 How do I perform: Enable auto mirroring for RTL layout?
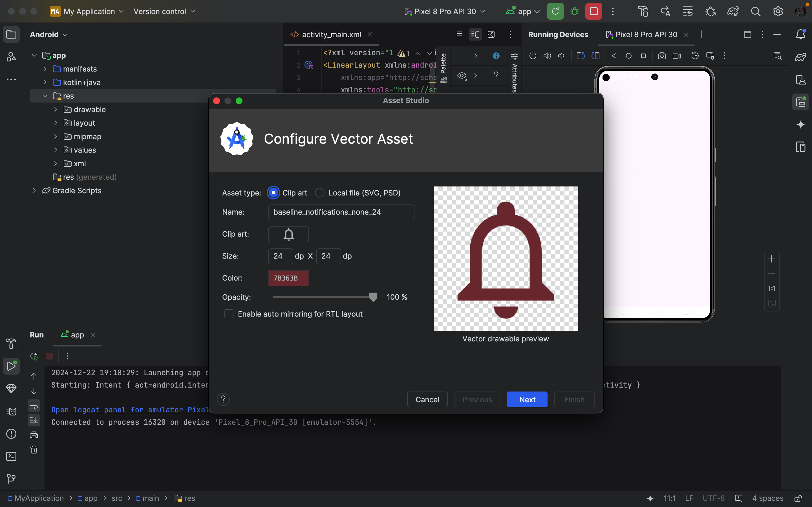[x=229, y=314]
